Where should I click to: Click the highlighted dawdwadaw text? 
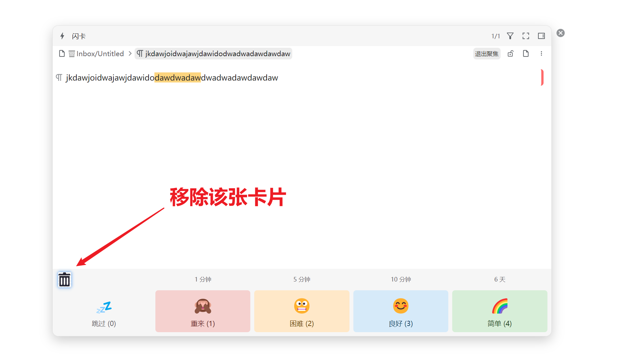tap(177, 78)
